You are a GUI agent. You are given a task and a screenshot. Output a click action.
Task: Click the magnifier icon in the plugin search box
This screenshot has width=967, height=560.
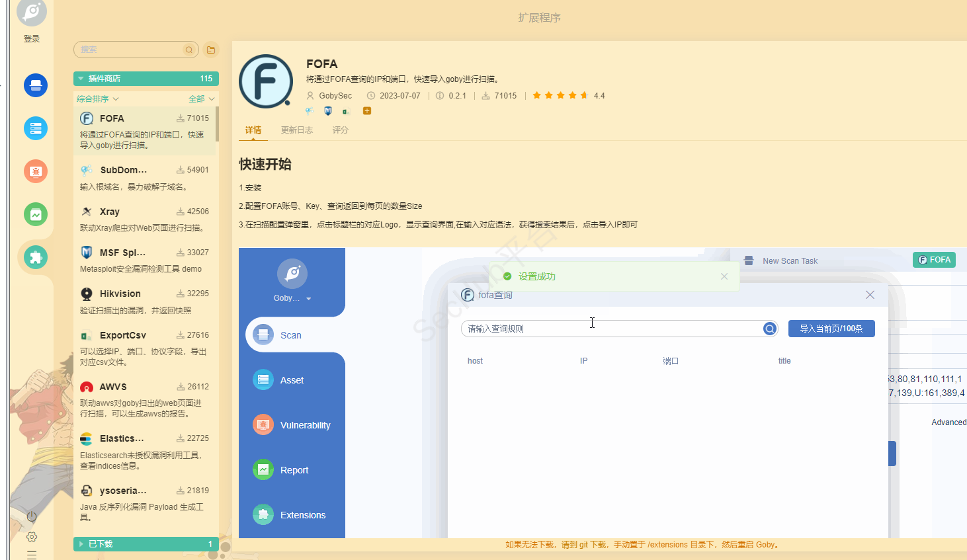tap(189, 50)
